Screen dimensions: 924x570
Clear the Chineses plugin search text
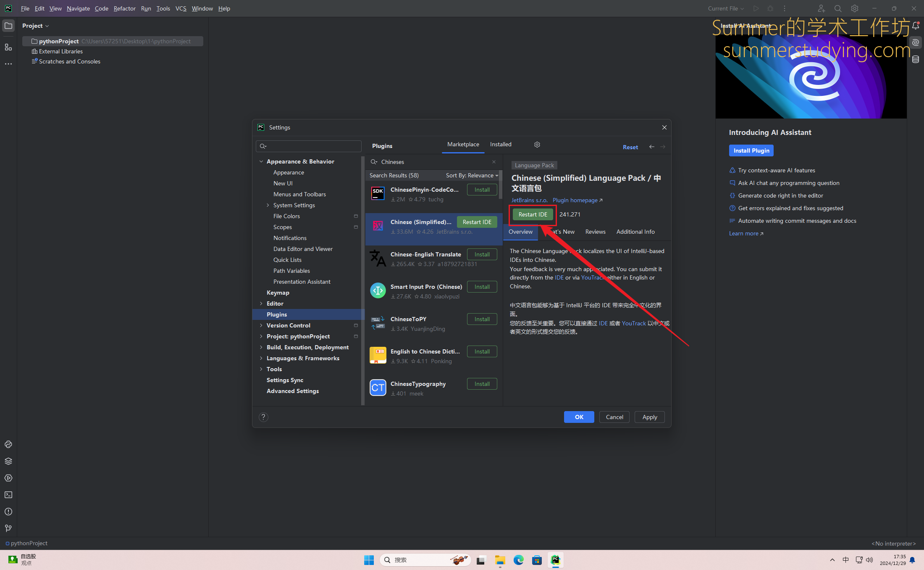tap(494, 162)
